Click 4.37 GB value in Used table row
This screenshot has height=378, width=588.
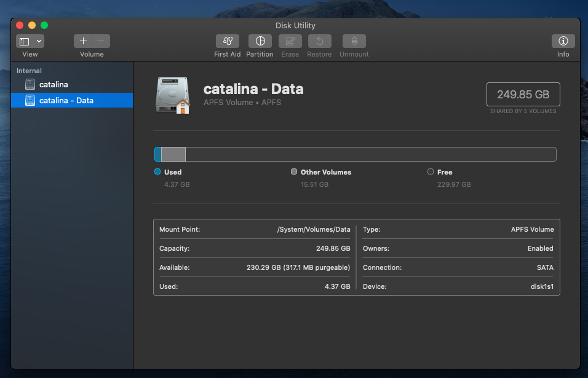[338, 286]
